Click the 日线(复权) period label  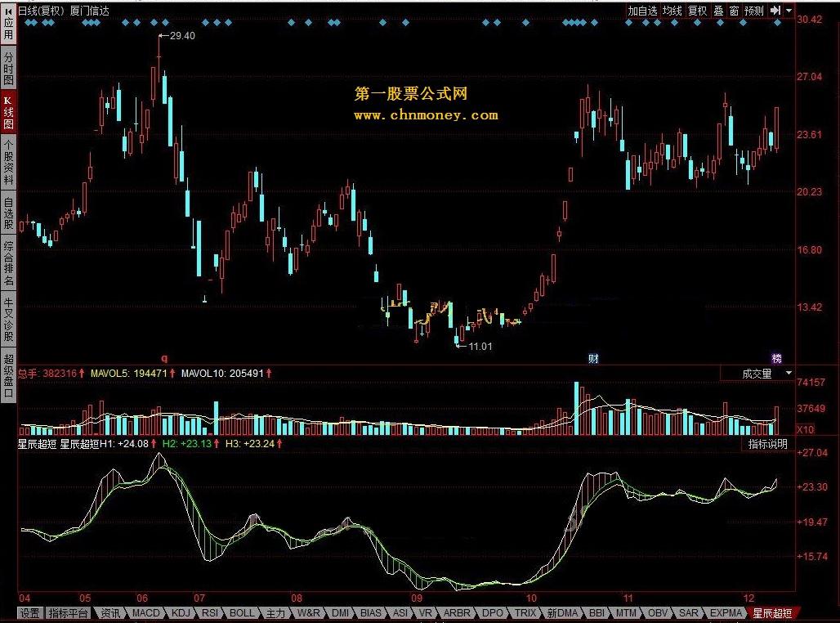click(41, 11)
